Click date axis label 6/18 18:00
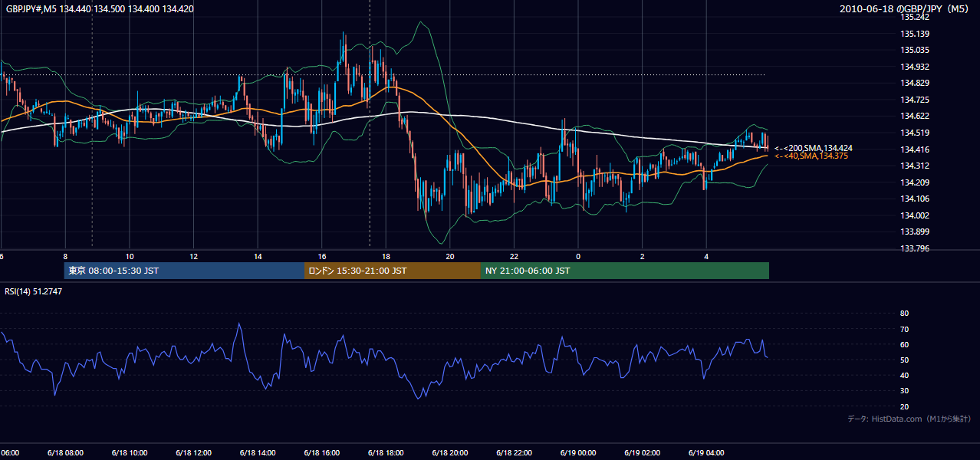The width and height of the screenshot is (980, 460). [385, 452]
